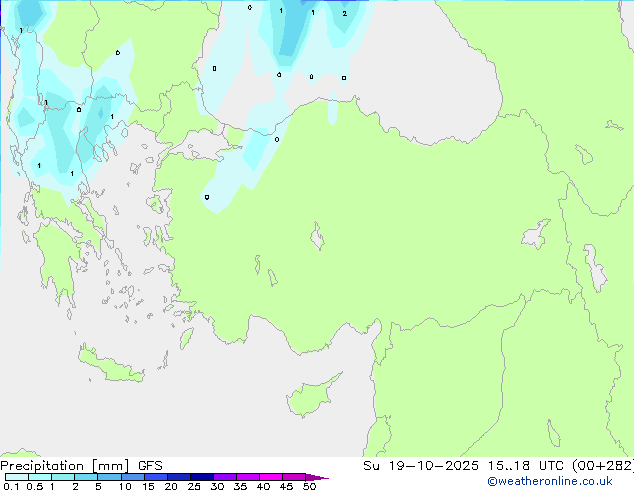Click the 30 legend scale label
Image resolution: width=634 pixels, height=490 pixels.
[217, 486]
